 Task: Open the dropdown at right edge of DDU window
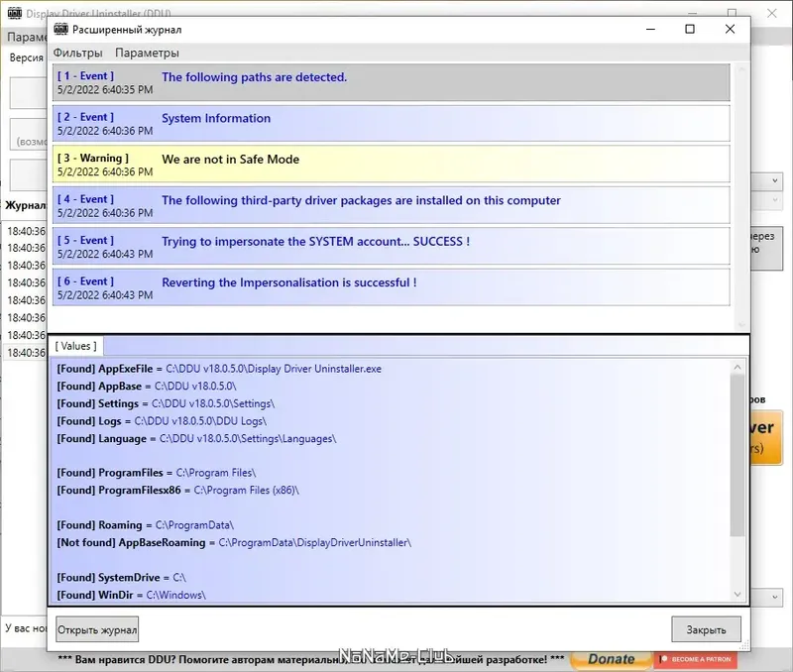774,181
